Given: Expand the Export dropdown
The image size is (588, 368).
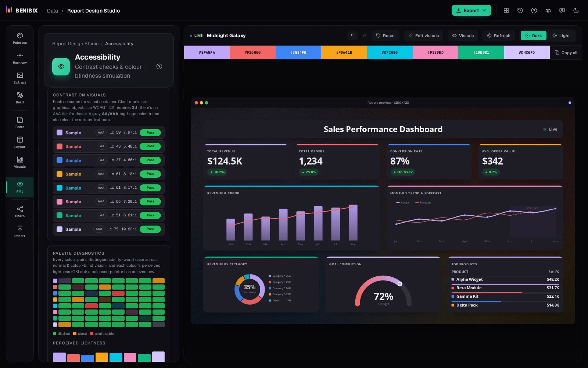Looking at the screenshot, I should click(x=471, y=11).
